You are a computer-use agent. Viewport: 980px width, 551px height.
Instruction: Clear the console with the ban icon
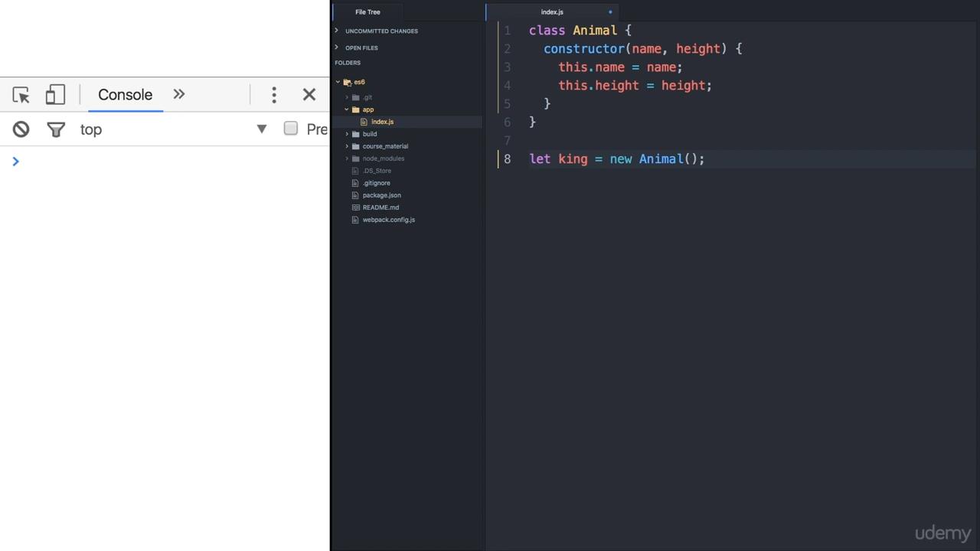(x=21, y=129)
